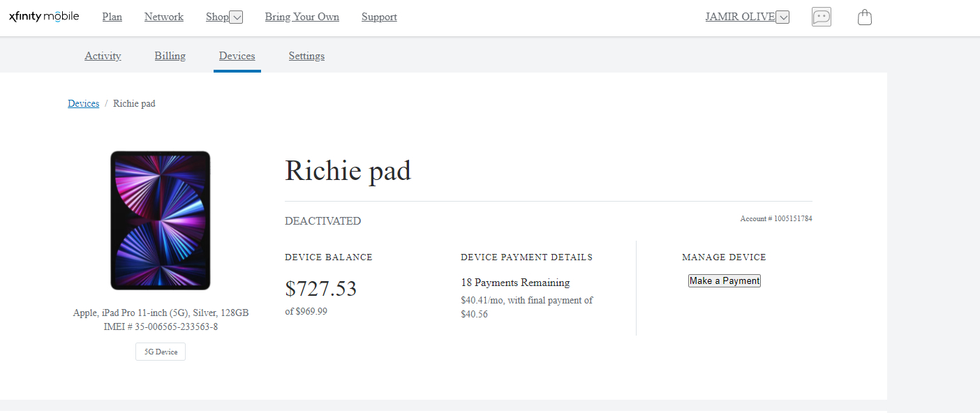Click the $40.41/mo payment detail text
This screenshot has height=413, width=980.
(x=527, y=307)
